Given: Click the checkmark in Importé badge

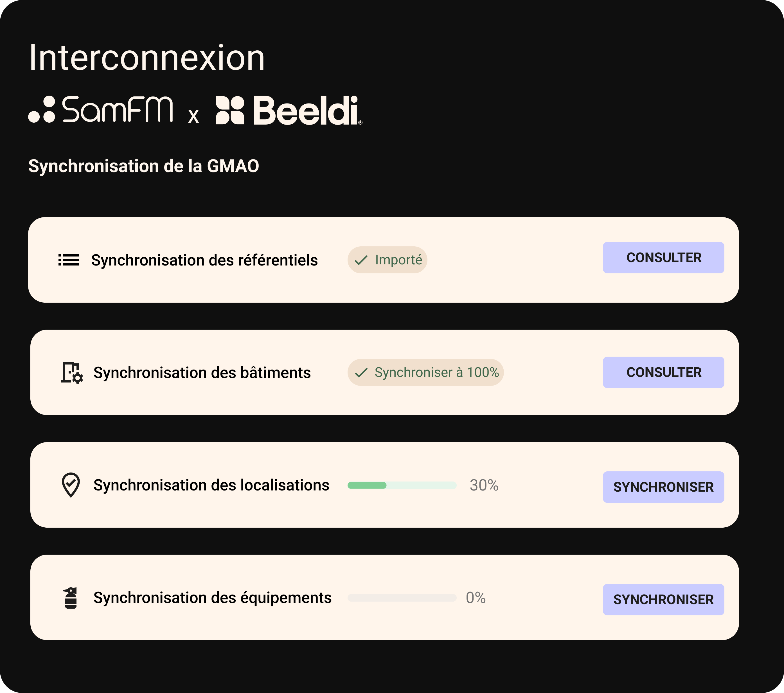Looking at the screenshot, I should (361, 260).
